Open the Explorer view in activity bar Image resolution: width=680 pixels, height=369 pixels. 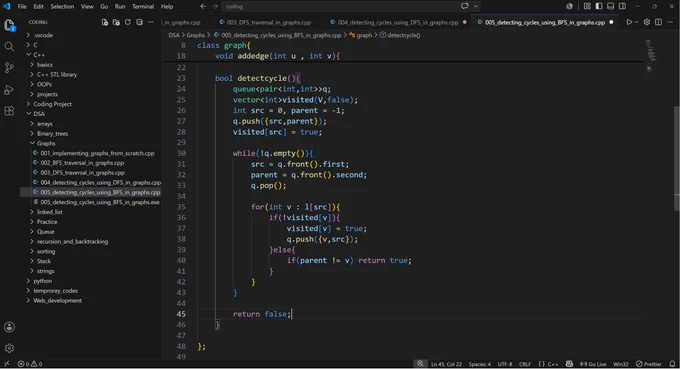tap(9, 25)
